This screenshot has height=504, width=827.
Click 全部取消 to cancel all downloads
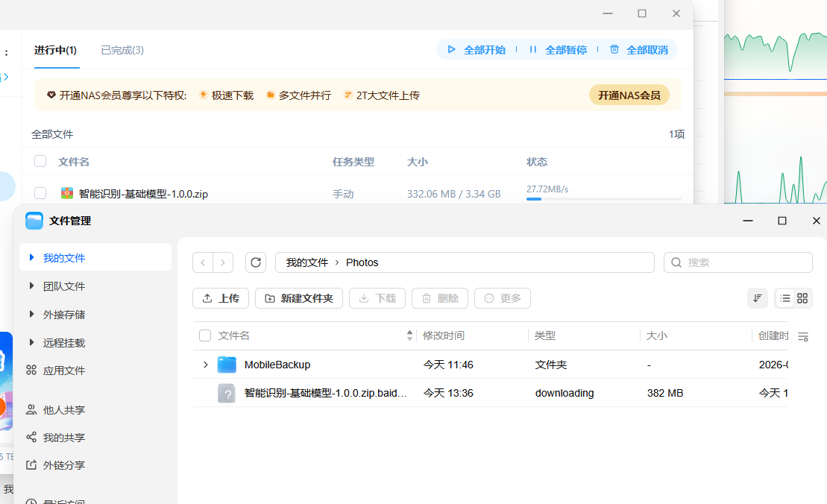[639, 50]
